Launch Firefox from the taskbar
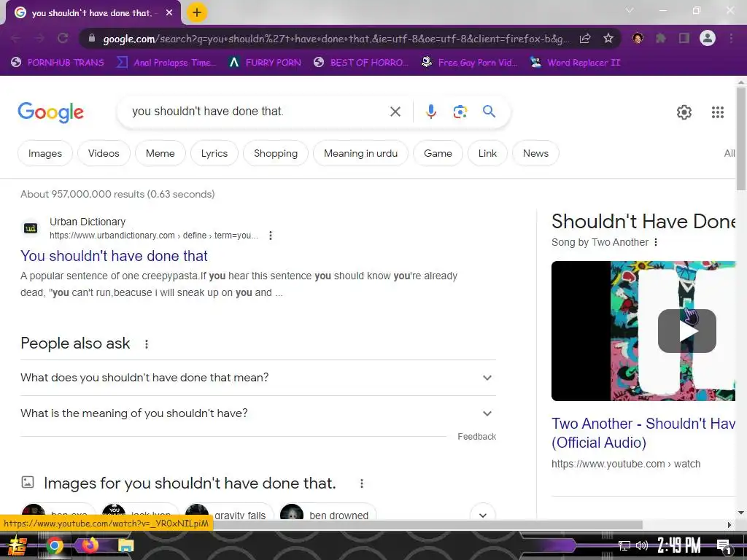This screenshot has height=560, width=747. point(90,544)
